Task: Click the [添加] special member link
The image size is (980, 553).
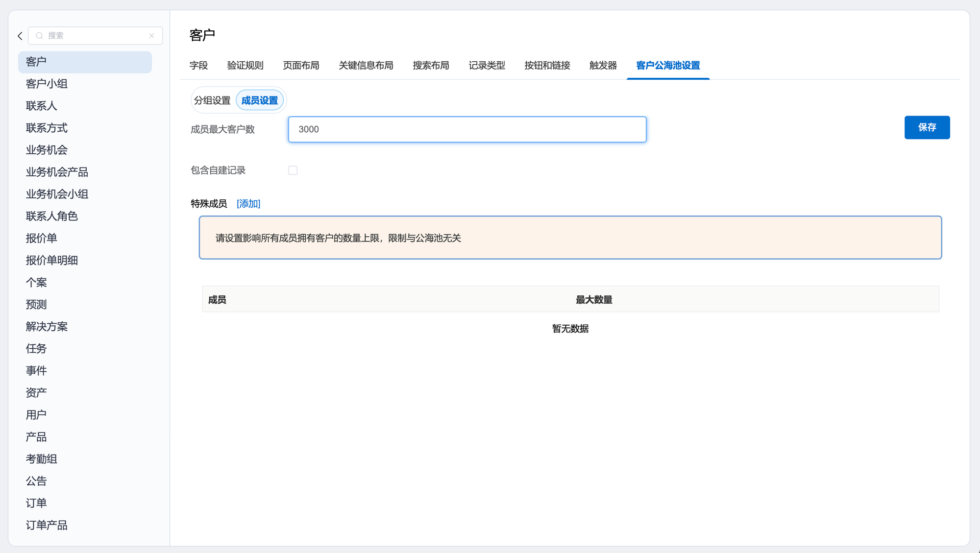Action: [x=248, y=204]
